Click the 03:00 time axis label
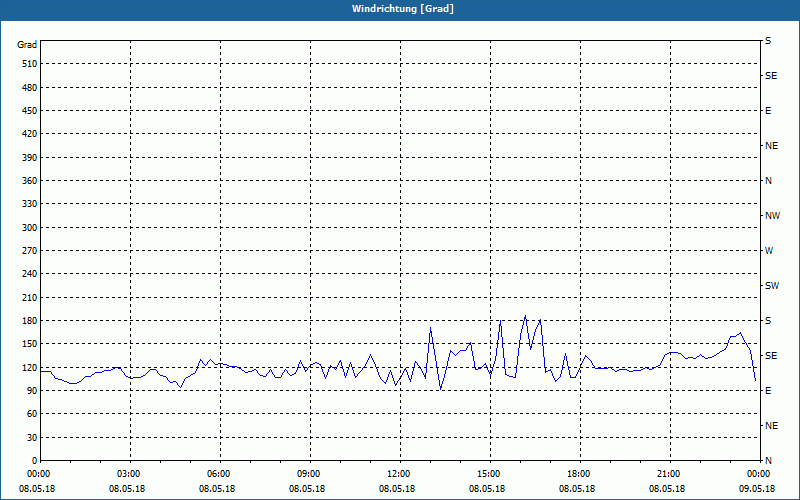The width and height of the screenshot is (800, 500). 130,473
